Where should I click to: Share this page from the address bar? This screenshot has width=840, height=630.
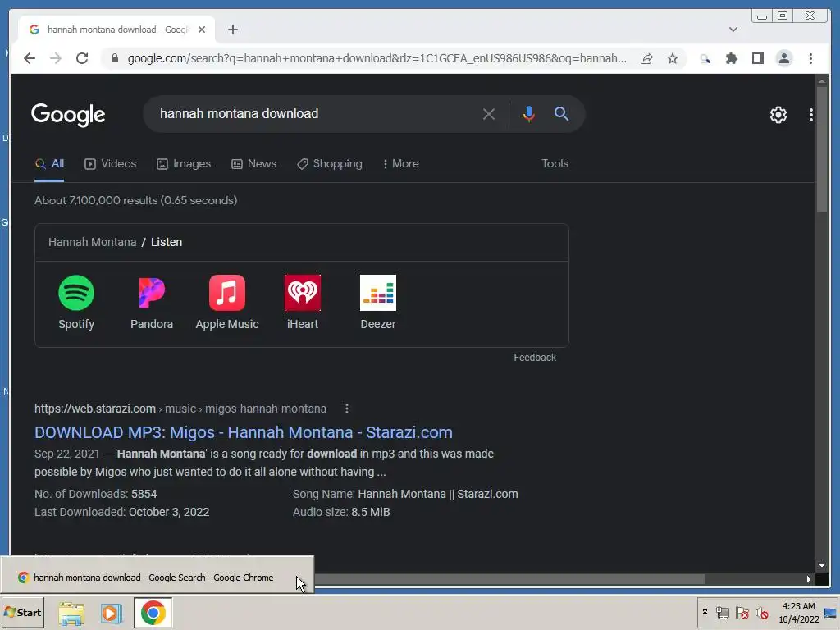(x=646, y=58)
